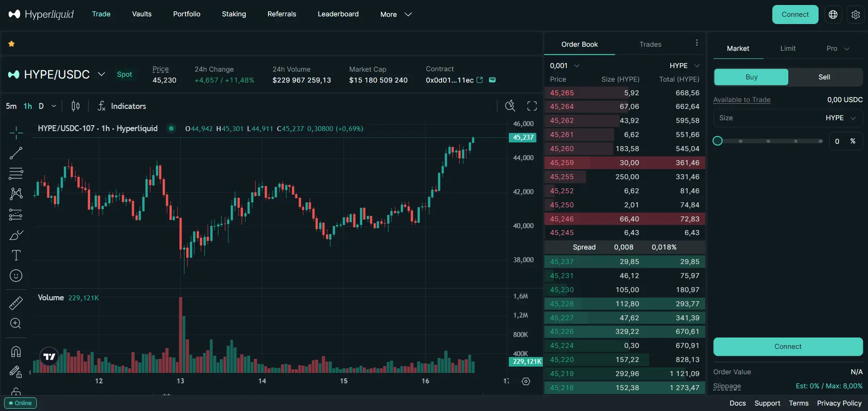Viewport: 868px width, 411px height.
Task: Click the Hyperliquid logo
Action: (41, 14)
